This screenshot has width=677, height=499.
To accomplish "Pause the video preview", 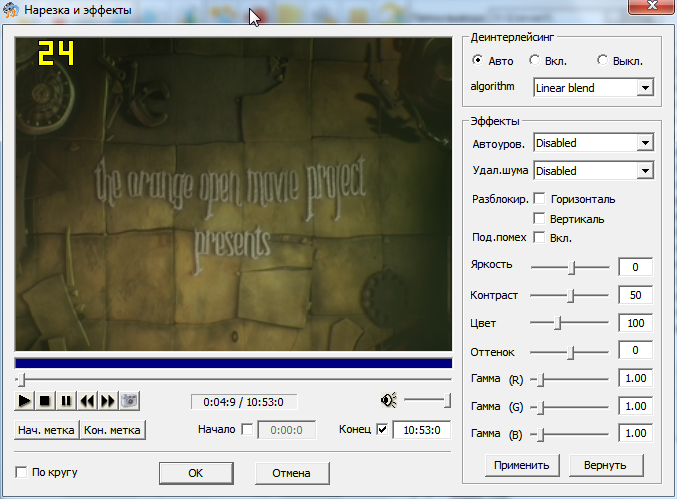I will tap(66, 401).
